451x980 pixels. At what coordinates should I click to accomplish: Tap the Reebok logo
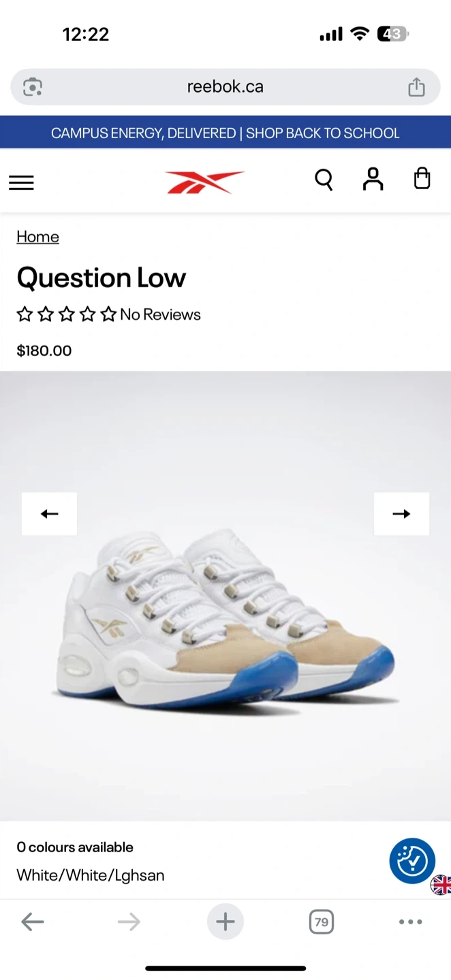(x=204, y=182)
